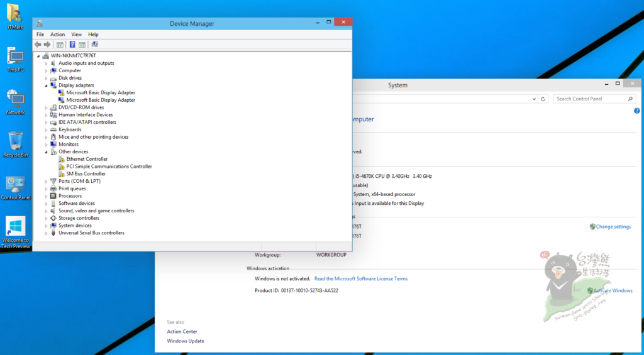Click the help icon in System window

tap(636, 111)
